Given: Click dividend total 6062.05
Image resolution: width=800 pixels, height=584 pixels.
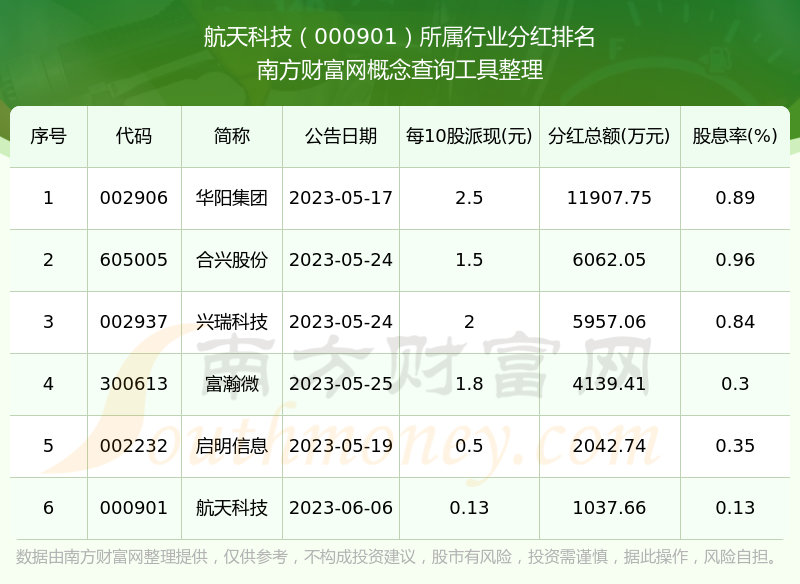Looking at the screenshot, I should [609, 260].
